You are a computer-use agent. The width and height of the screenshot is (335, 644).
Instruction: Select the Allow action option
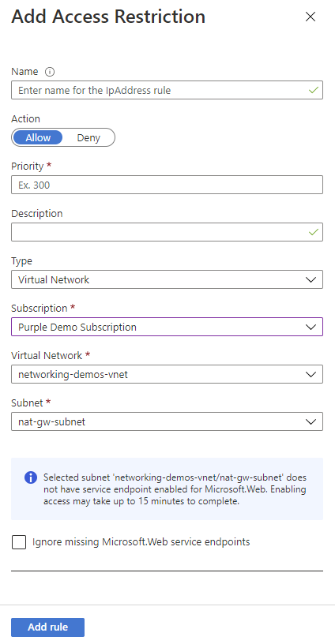pyautogui.click(x=38, y=137)
